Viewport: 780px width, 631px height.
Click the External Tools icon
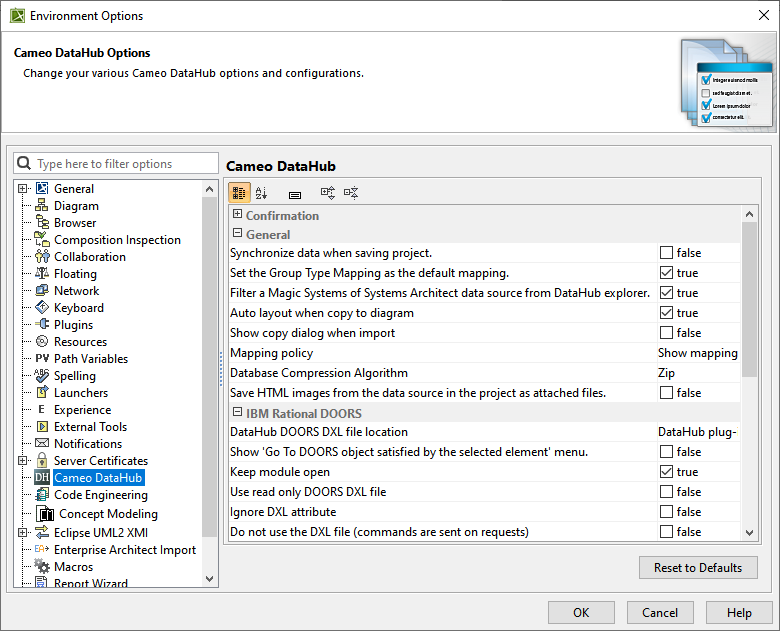tap(42, 426)
